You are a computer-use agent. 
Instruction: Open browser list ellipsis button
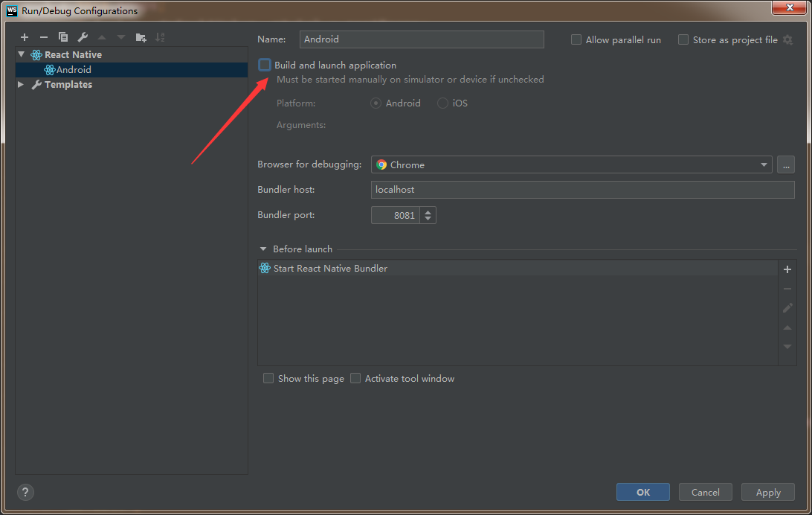[785, 164]
